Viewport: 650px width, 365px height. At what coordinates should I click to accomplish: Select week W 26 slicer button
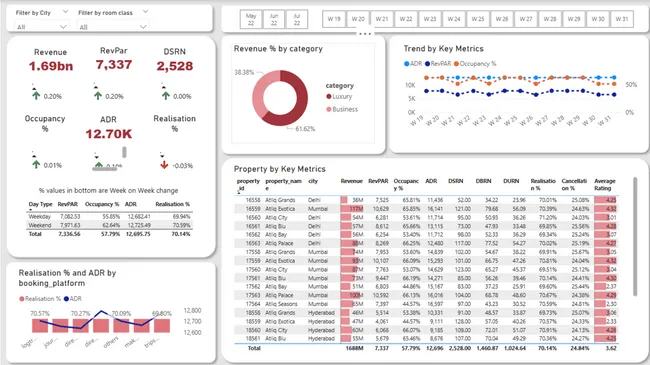click(502, 19)
